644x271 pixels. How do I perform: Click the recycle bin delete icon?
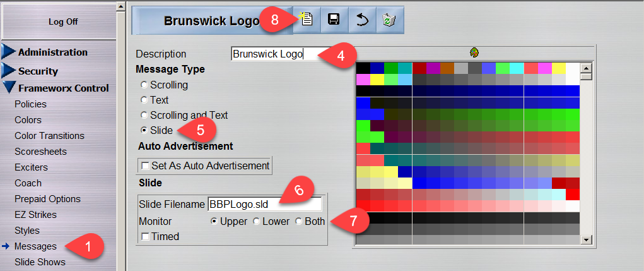(389, 20)
